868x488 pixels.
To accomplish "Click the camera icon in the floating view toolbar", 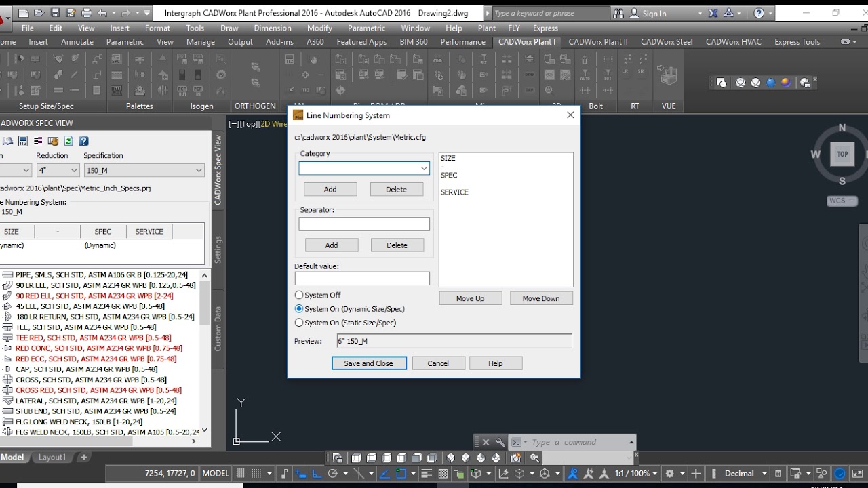I will (515, 458).
